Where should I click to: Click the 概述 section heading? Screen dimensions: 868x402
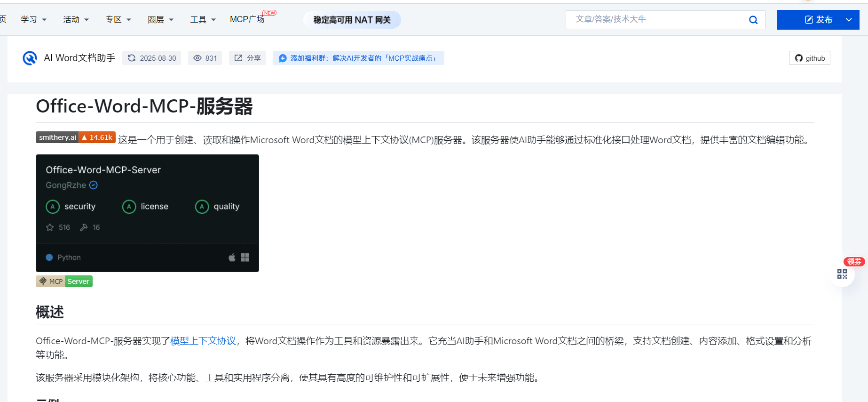[50, 312]
